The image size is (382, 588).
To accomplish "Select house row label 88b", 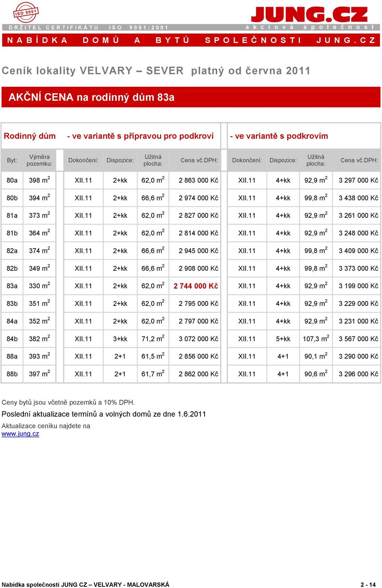I will [x=12, y=374].
